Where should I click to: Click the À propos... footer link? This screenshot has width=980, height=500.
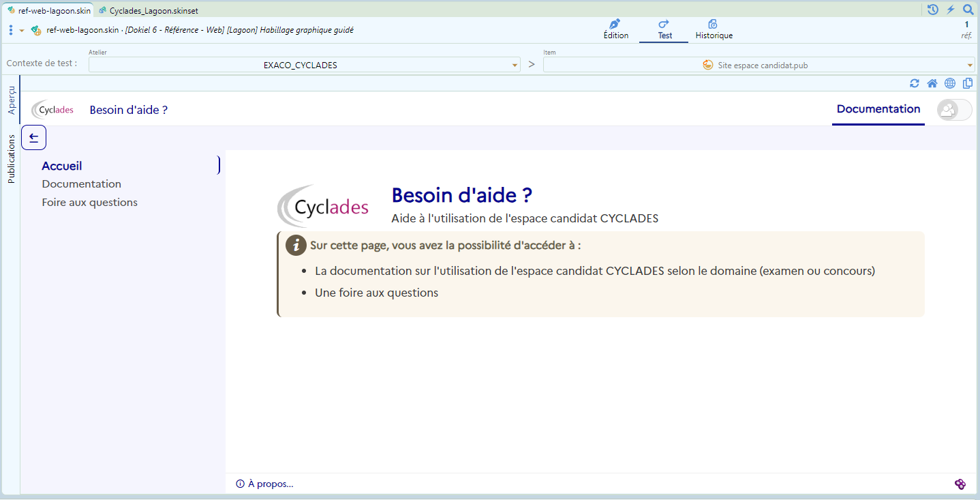coord(264,484)
